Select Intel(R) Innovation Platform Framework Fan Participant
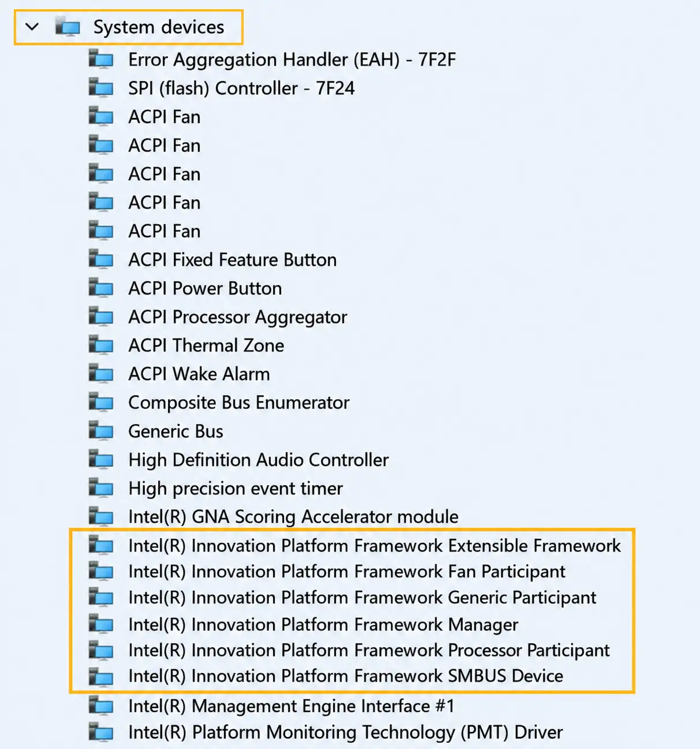The image size is (700, 749). coord(347,572)
